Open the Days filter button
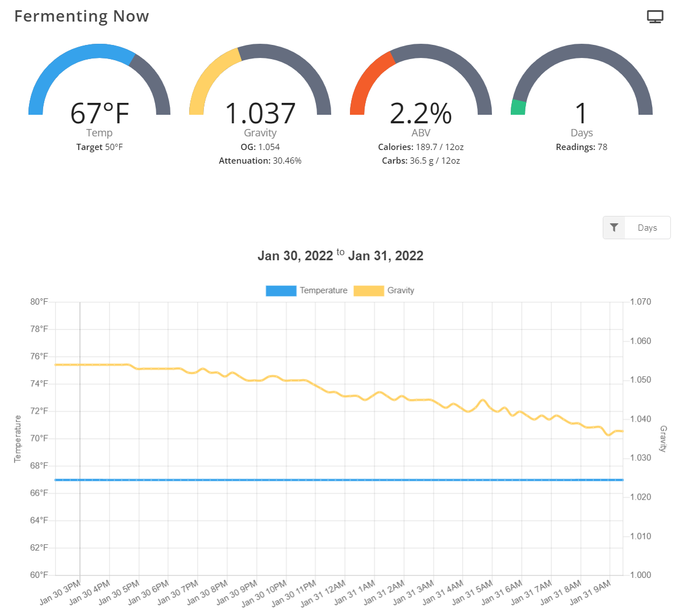680x616 pixels. point(648,228)
